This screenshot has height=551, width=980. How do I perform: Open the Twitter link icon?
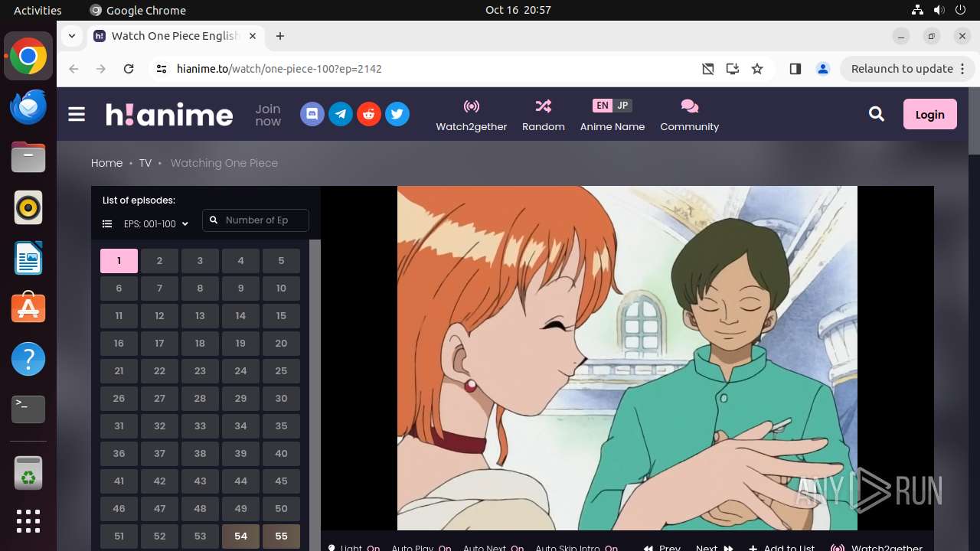[397, 115]
